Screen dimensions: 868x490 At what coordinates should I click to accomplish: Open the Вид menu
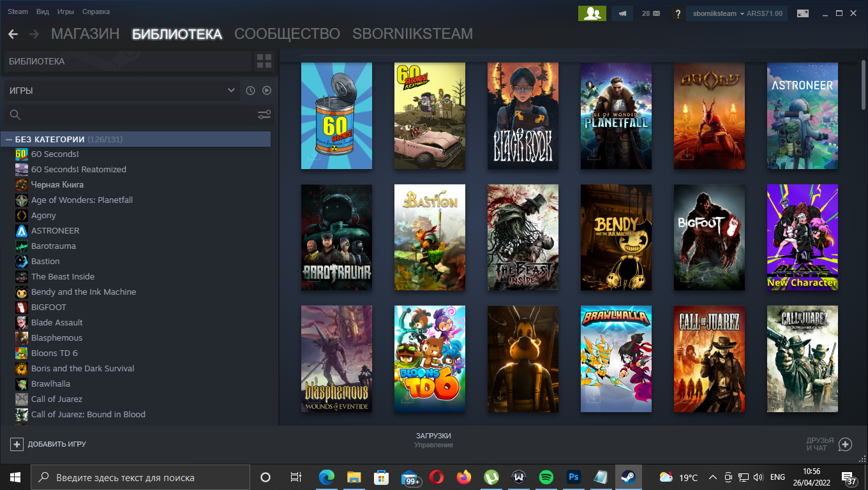point(43,11)
